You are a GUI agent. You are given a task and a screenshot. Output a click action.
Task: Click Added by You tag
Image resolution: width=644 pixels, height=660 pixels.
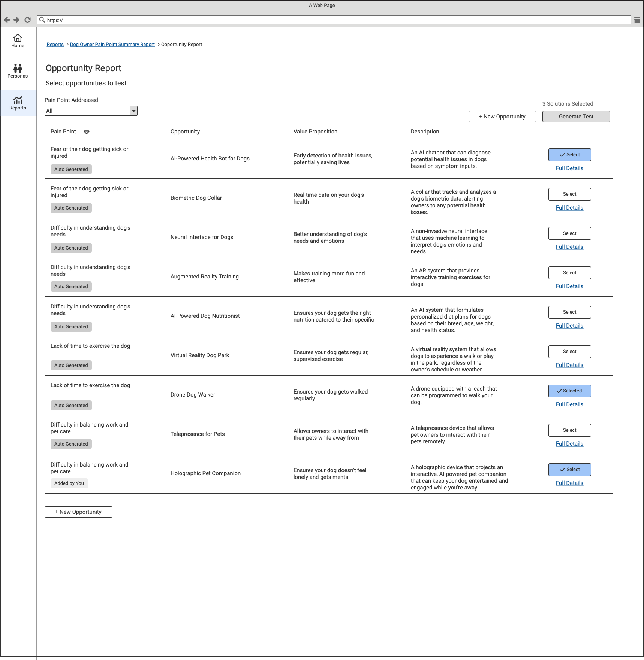pyautogui.click(x=69, y=483)
